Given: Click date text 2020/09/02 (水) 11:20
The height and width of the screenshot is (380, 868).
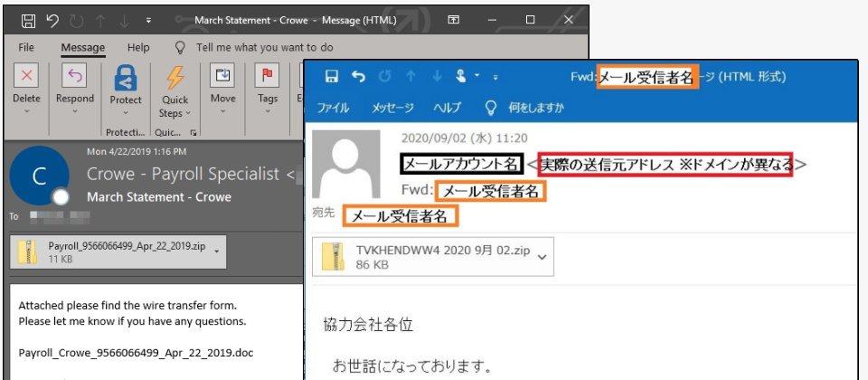Looking at the screenshot, I should coord(464,138).
